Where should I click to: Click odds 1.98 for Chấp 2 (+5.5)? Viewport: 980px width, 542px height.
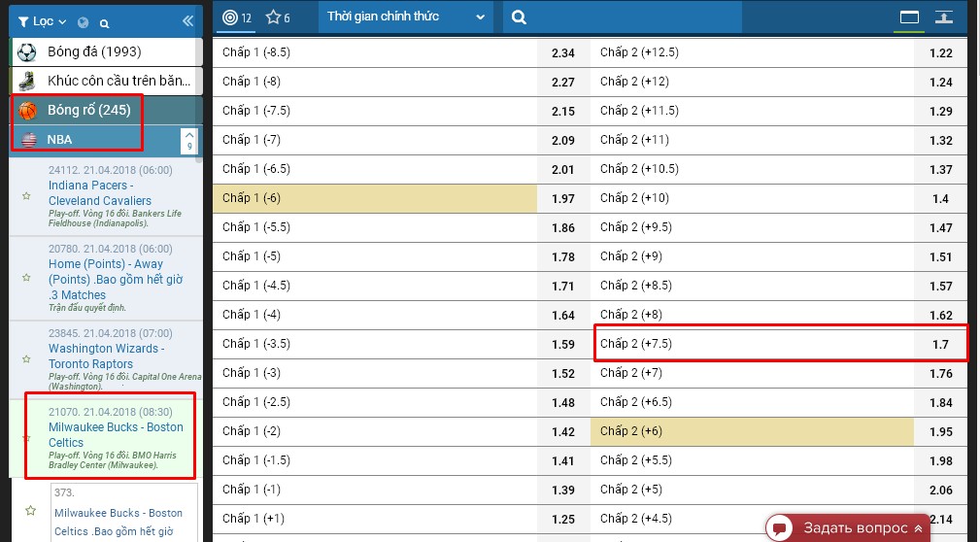pyautogui.click(x=940, y=460)
